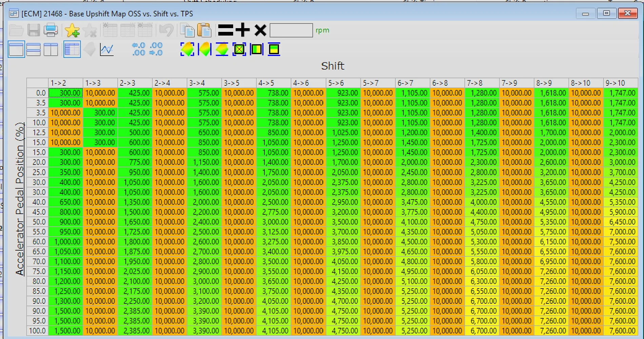Viewport: 644px width, 339px height.
Task: Select the 75.0 pedal position row header
Action: (x=38, y=271)
